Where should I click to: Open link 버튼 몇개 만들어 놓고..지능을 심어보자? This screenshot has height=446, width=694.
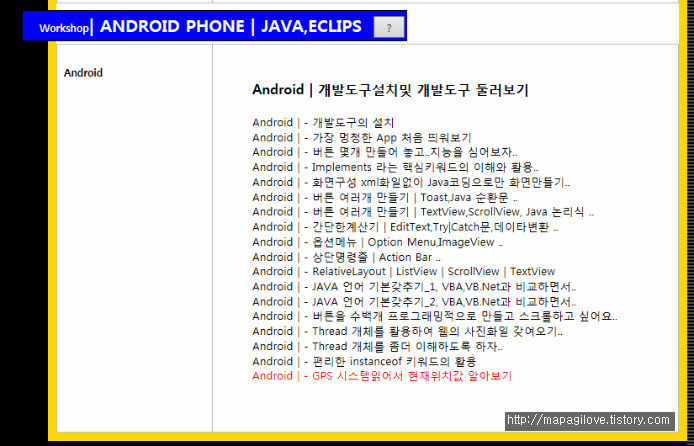[385, 152]
